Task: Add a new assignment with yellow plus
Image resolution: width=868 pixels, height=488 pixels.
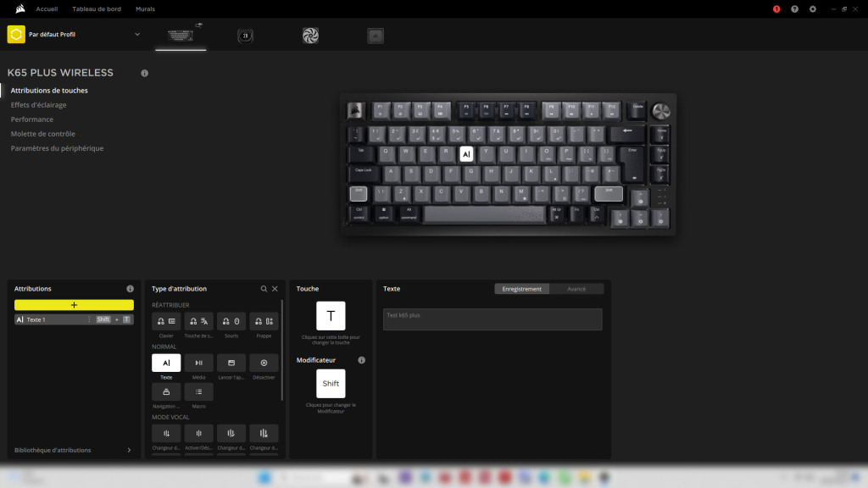Action: pos(75,305)
